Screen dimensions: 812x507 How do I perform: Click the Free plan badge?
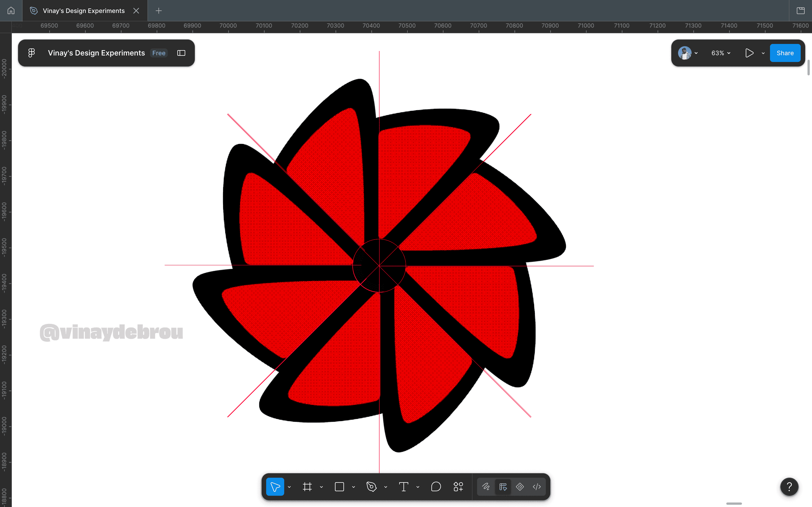(159, 53)
